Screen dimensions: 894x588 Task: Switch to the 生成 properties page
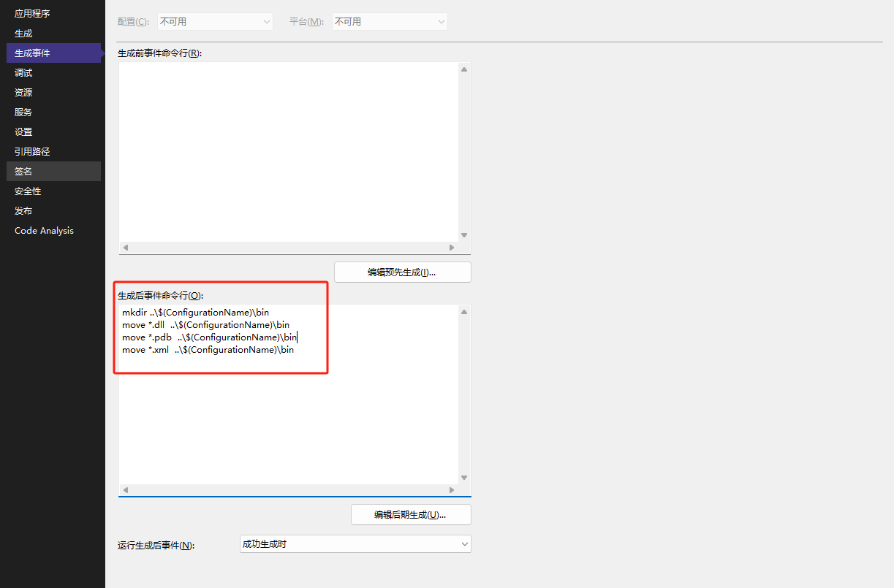click(22, 33)
